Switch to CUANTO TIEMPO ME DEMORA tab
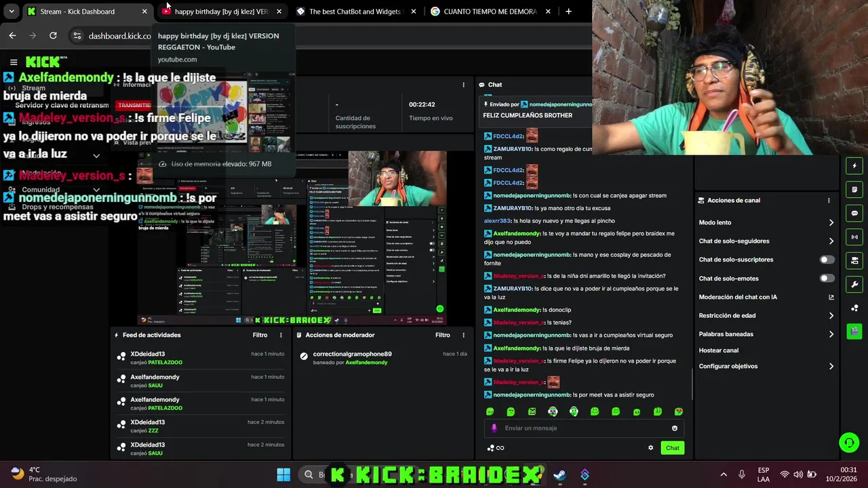The width and height of the screenshot is (868, 488). pyautogui.click(x=491, y=12)
